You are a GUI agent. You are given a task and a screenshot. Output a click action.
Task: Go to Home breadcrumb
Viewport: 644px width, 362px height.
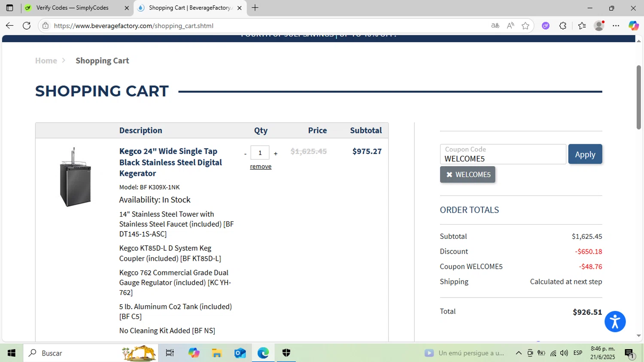46,61
